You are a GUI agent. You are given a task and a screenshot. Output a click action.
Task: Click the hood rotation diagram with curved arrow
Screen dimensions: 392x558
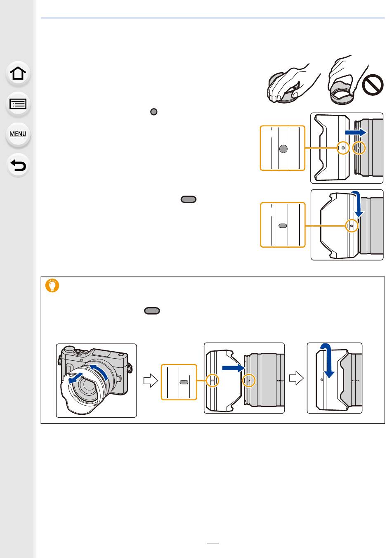coord(347,225)
